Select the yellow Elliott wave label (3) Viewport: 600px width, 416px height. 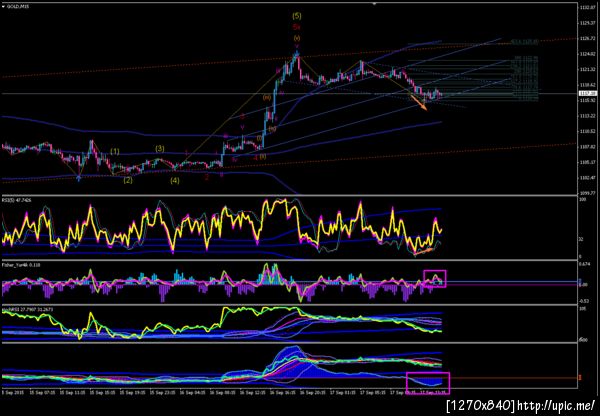160,148
